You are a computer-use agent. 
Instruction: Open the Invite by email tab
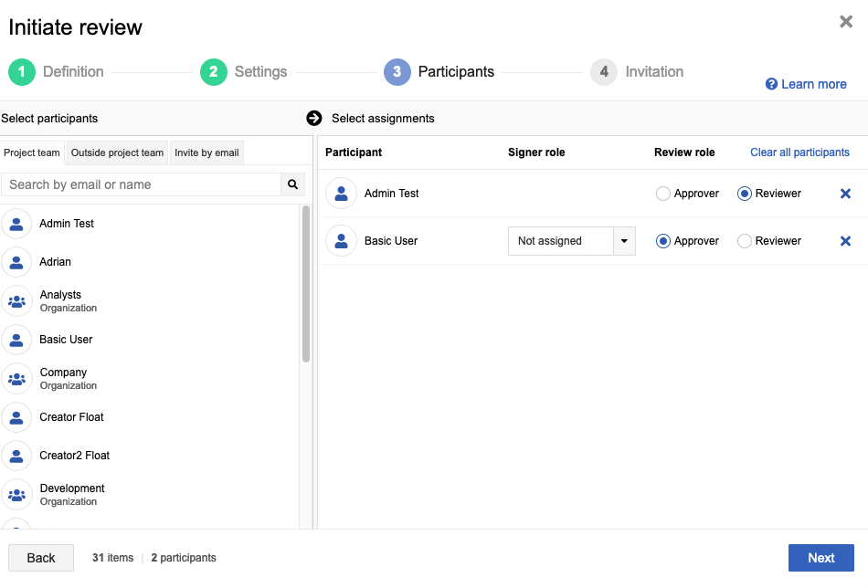coord(206,152)
